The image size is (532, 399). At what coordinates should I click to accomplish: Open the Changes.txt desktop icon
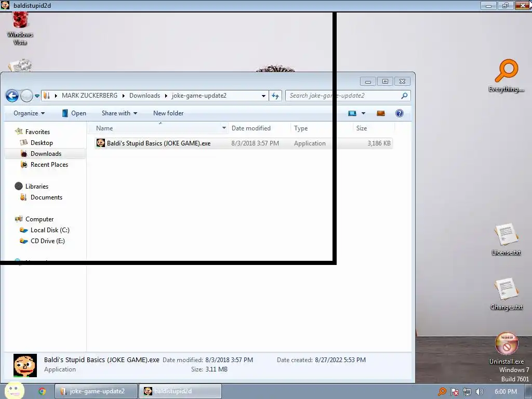tap(506, 294)
